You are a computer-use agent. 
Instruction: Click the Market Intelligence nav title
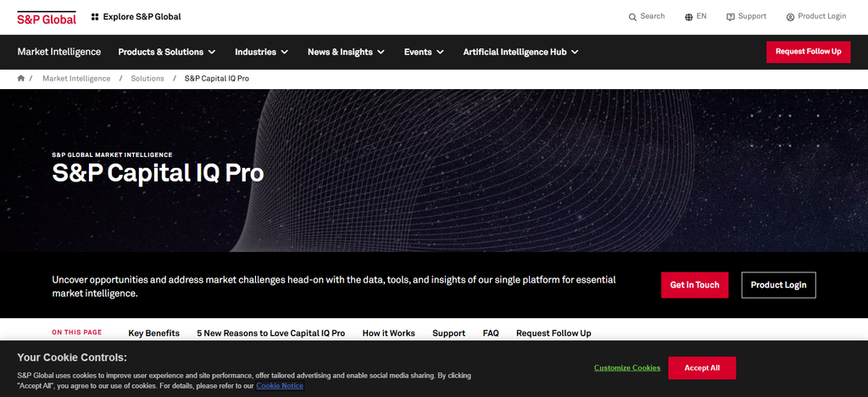tap(59, 52)
